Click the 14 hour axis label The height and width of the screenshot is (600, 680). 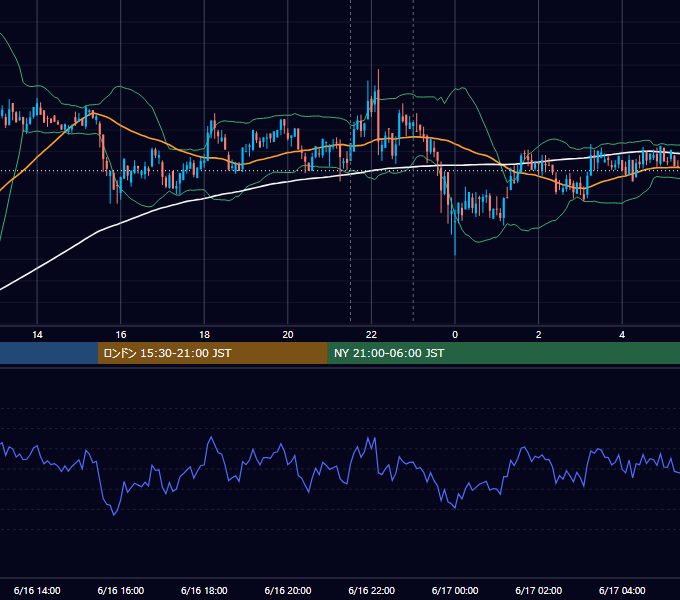pos(37,335)
